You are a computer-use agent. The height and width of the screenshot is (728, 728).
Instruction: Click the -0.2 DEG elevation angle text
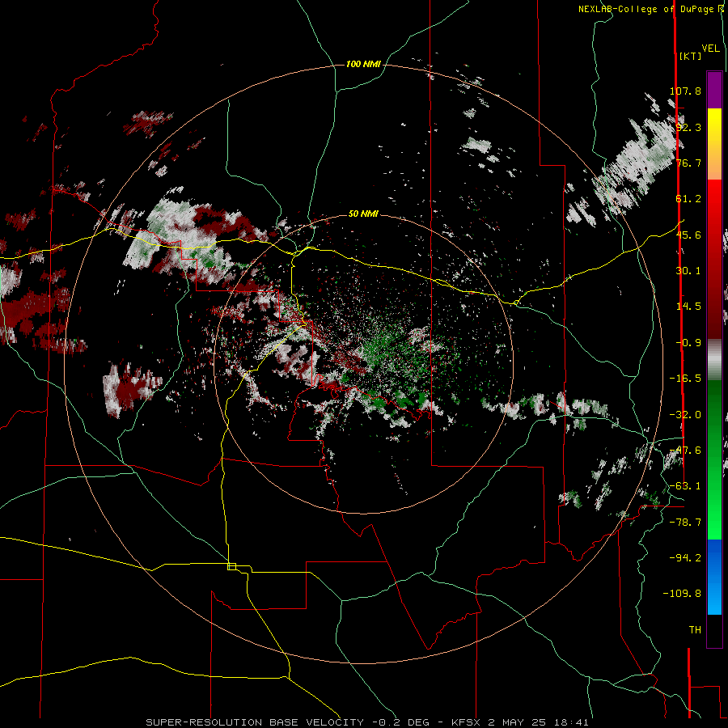click(x=400, y=722)
